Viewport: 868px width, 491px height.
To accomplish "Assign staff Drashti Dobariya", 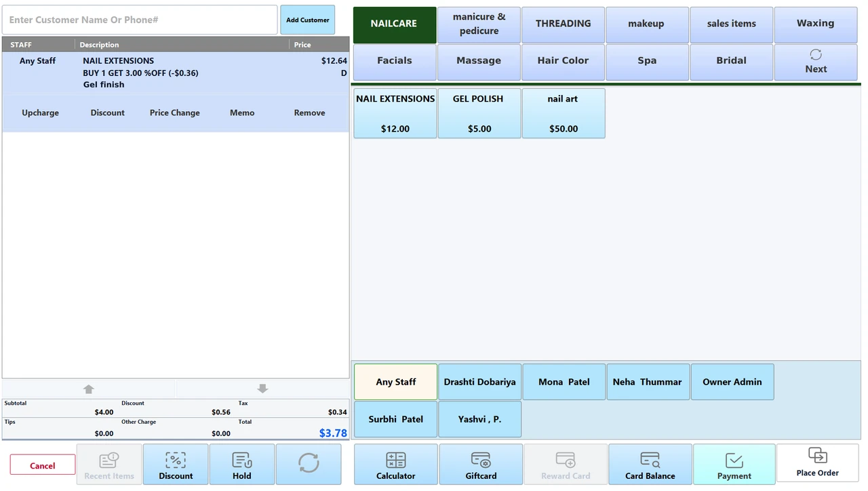I will (479, 382).
